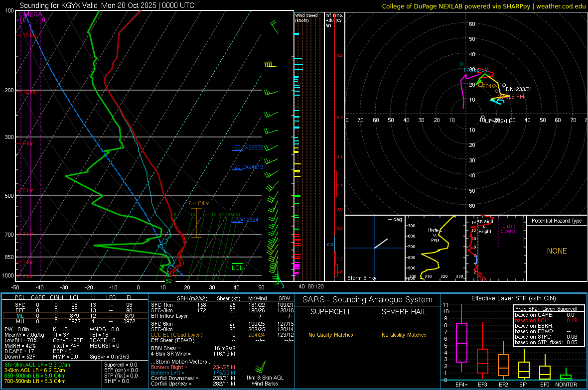Click the OMEGA label
The width and height of the screenshot is (588, 390).
tap(30, 14)
